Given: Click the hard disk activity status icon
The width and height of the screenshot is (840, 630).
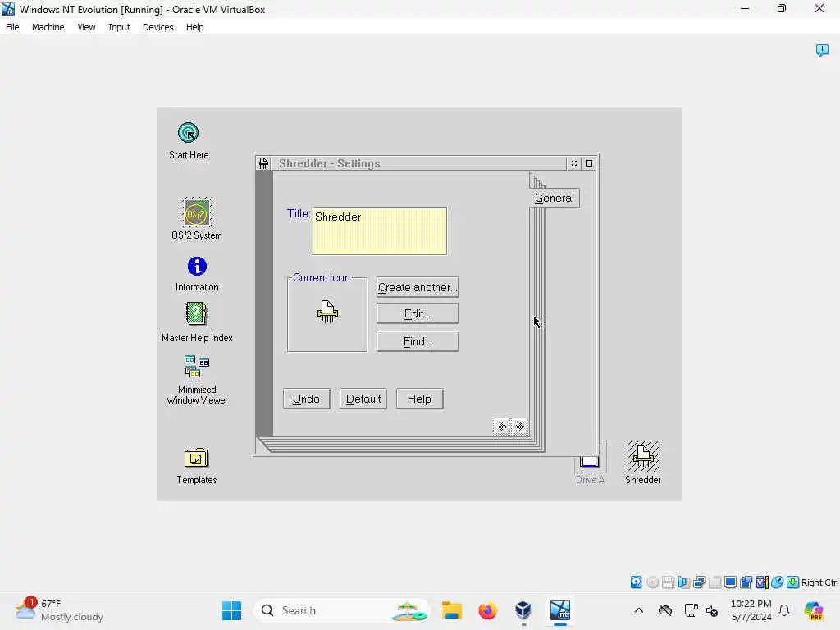Looking at the screenshot, I should tap(636, 582).
